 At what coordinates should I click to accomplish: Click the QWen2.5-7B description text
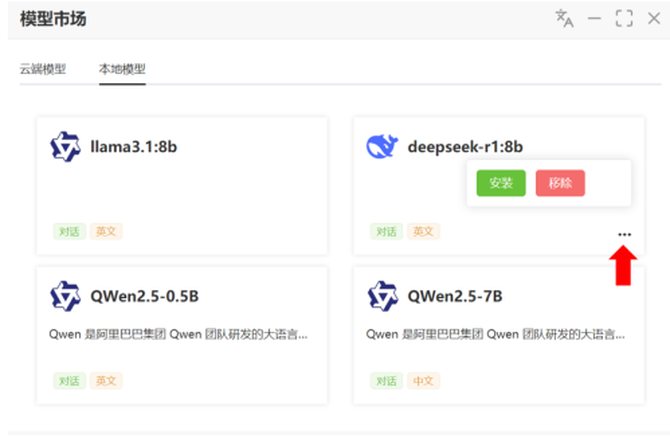[495, 334]
